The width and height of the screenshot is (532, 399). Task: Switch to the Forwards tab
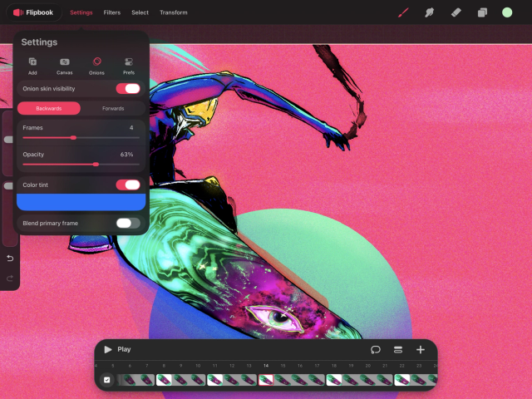(113, 108)
